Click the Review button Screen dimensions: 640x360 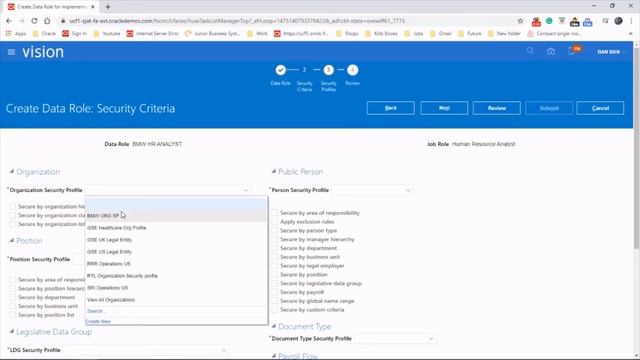[x=497, y=108]
